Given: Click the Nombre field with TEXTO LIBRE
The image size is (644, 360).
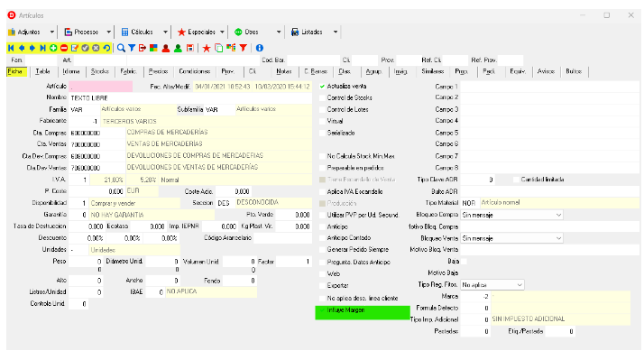Looking at the screenshot, I should 190,98.
